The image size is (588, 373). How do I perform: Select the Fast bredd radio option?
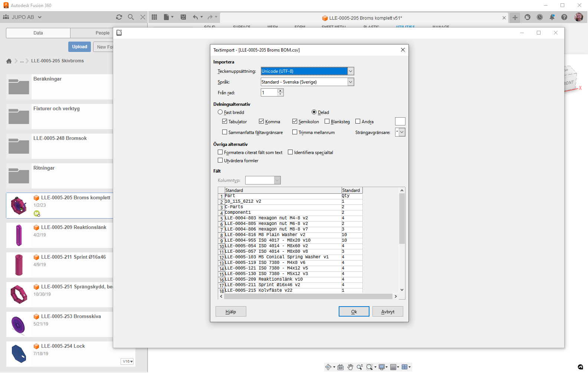click(220, 112)
